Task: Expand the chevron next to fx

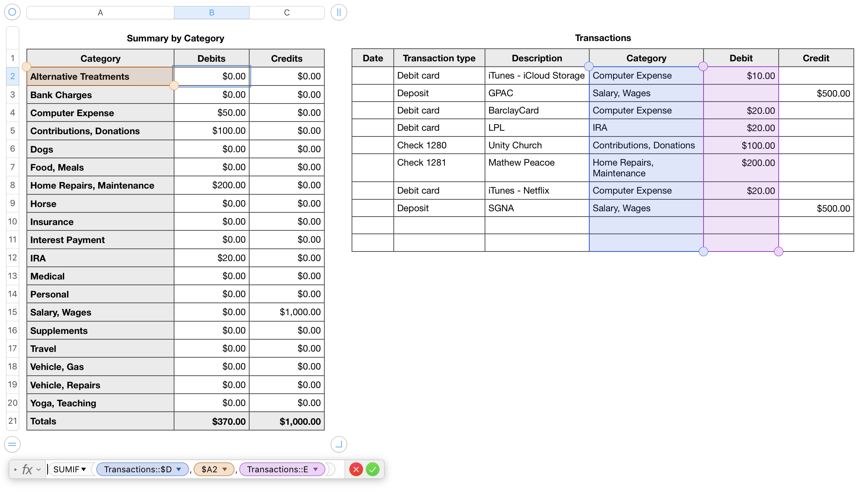Action: [x=39, y=470]
